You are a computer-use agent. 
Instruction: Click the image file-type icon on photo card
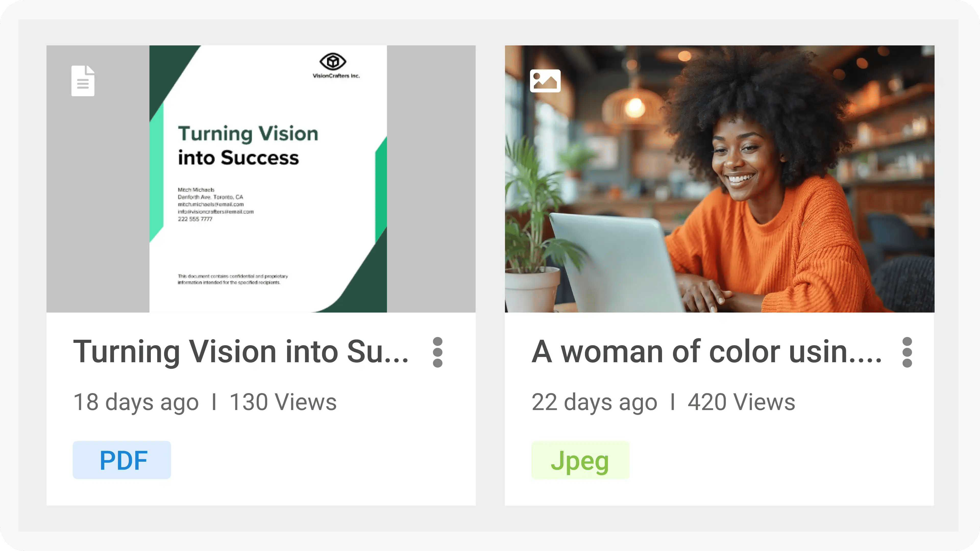545,81
